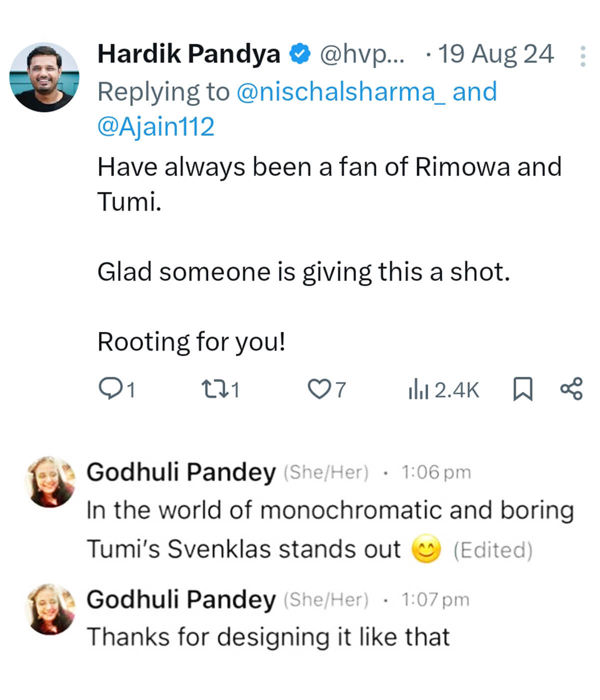Viewport: 600px width, 700px height.
Task: Open @Ajain112 profile mention
Action: point(156,126)
